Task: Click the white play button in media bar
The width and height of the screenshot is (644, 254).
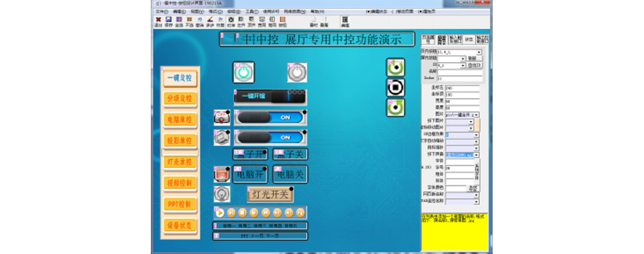Action: tap(220, 213)
